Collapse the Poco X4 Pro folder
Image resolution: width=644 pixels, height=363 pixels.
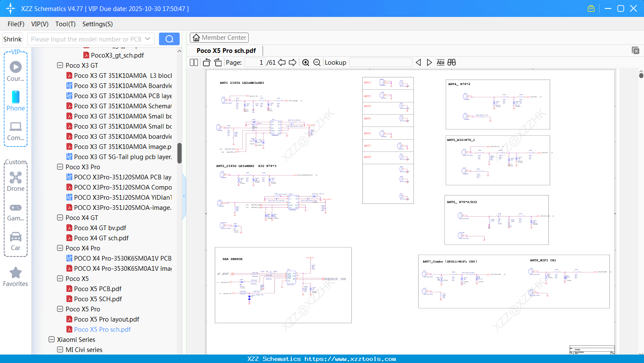click(60, 248)
